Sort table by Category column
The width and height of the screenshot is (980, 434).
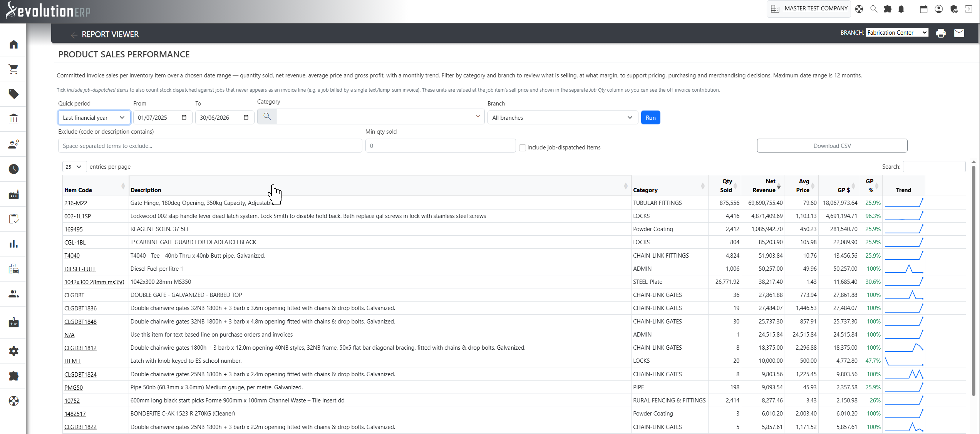tap(670, 186)
